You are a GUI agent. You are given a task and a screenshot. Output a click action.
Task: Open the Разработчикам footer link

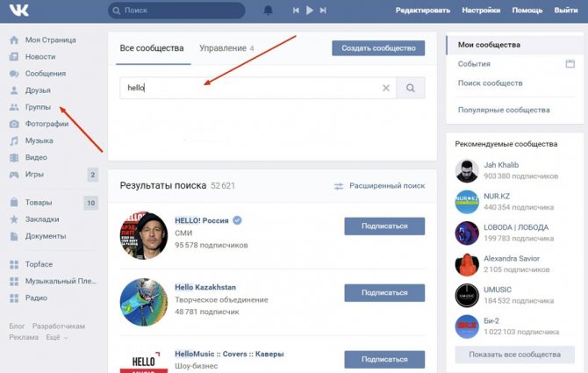pos(59,326)
